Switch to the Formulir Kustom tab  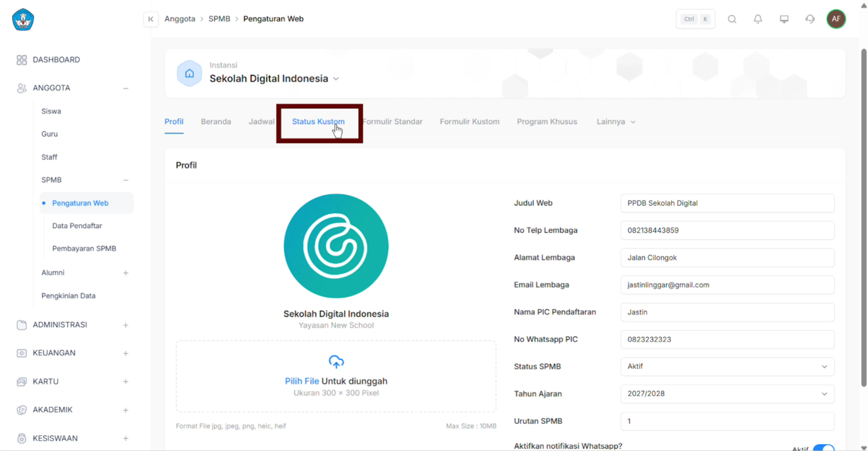coord(469,122)
